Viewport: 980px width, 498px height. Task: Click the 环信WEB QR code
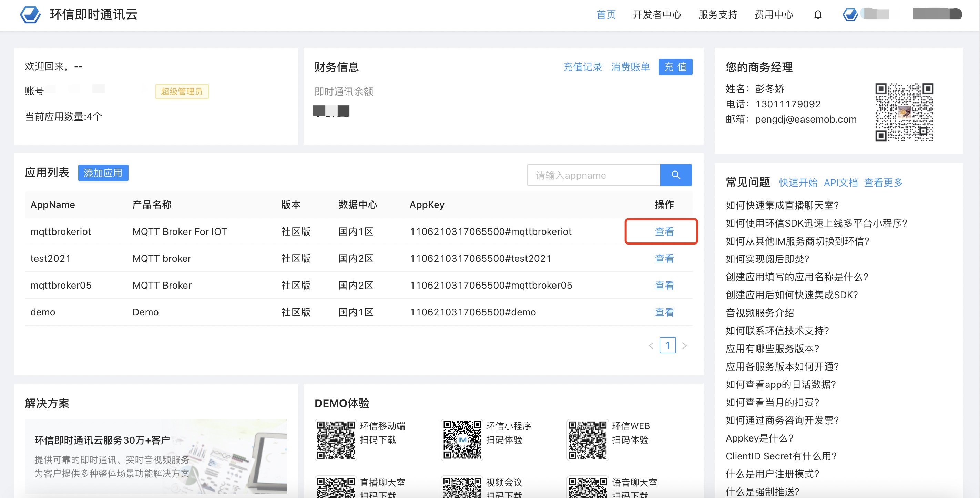pyautogui.click(x=588, y=439)
